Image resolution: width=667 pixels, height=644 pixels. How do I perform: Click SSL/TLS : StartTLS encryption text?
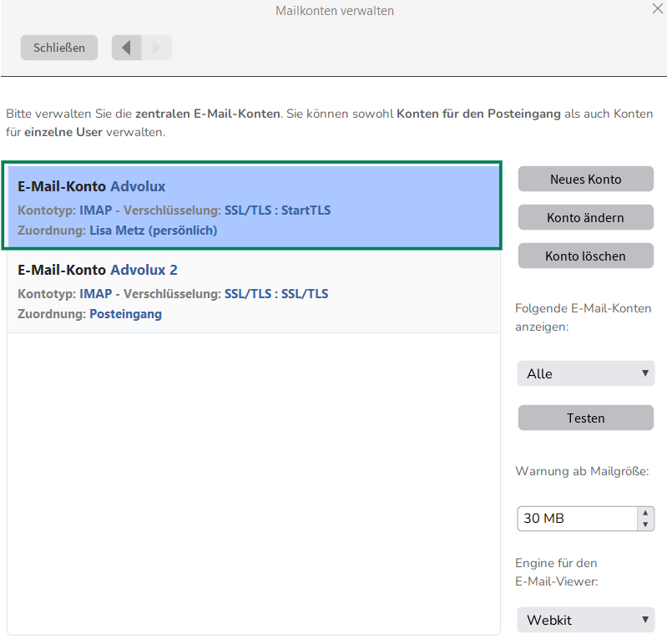(x=277, y=210)
